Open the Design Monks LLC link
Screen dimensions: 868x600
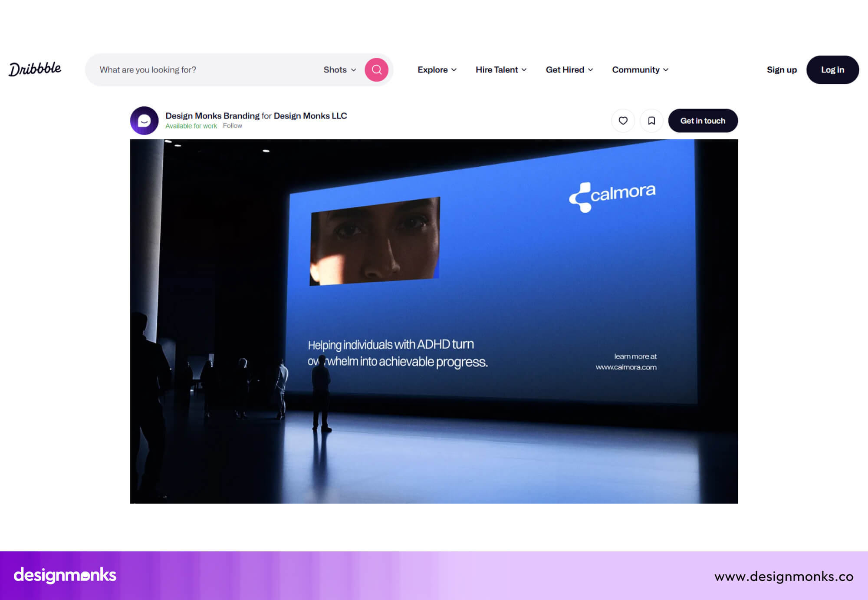(310, 116)
